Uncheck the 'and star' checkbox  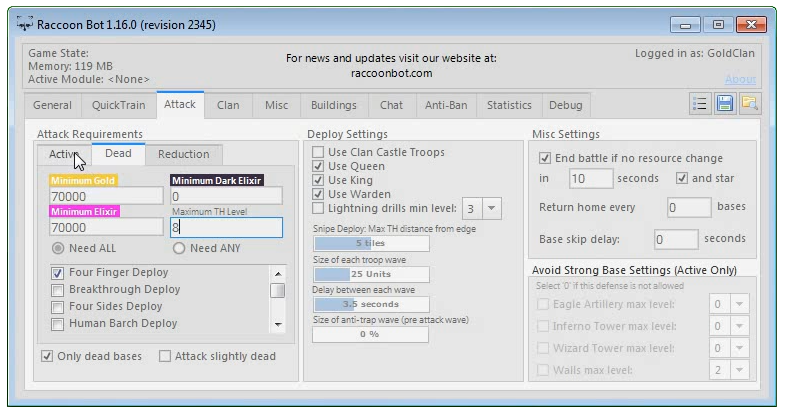point(682,178)
